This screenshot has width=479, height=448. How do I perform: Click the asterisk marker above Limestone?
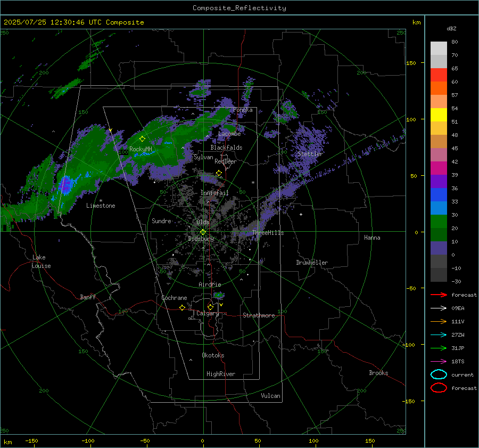click(101, 201)
